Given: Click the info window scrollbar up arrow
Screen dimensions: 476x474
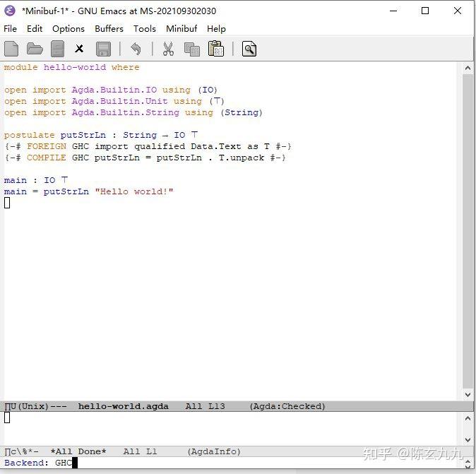Looking at the screenshot, I should pyautogui.click(x=468, y=418).
